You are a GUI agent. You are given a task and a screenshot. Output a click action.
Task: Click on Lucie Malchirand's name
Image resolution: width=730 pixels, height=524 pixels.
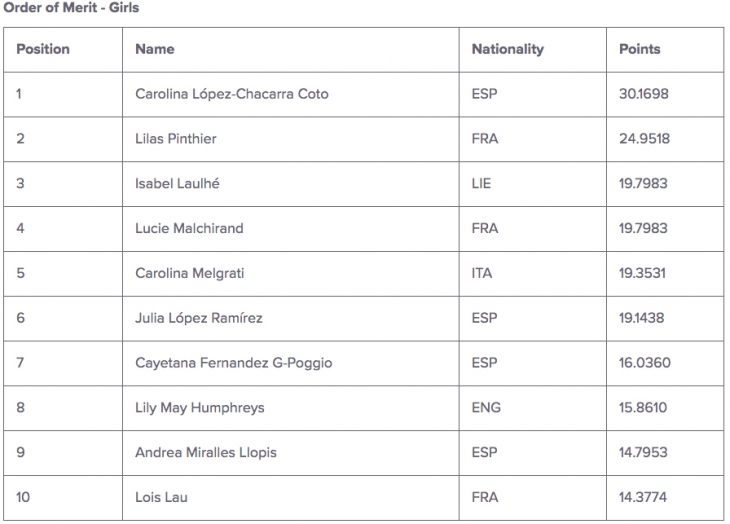189,228
